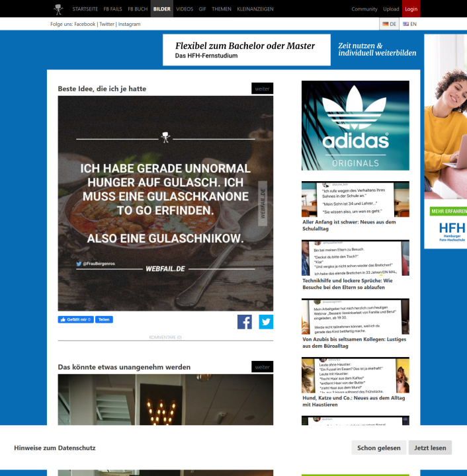Go to FB Fails section
467x476 pixels.
(112, 9)
